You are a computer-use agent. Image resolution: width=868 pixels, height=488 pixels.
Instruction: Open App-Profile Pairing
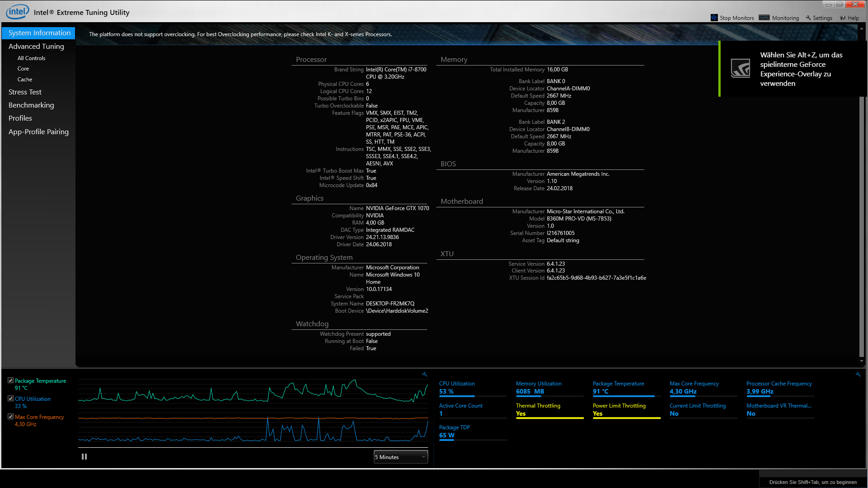(x=38, y=131)
